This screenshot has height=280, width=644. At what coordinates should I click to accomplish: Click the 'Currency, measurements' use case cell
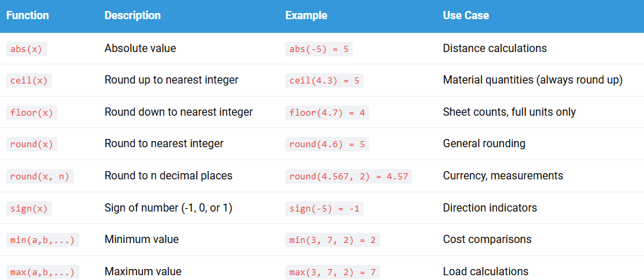[503, 175]
